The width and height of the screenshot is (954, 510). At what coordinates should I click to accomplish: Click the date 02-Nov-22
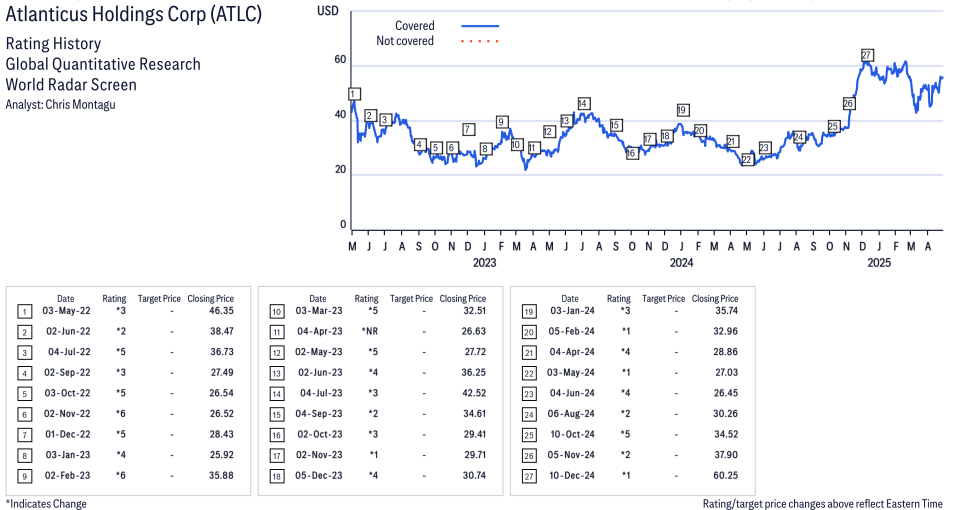coord(67,414)
